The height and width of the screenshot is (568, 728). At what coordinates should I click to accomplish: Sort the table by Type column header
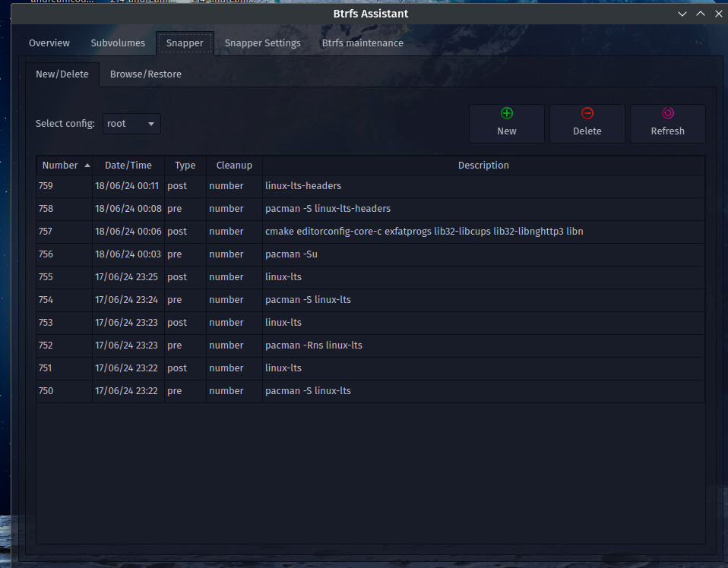[x=185, y=166]
